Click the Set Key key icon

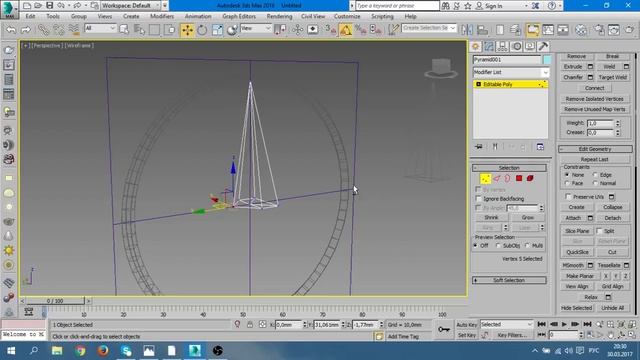click(444, 329)
